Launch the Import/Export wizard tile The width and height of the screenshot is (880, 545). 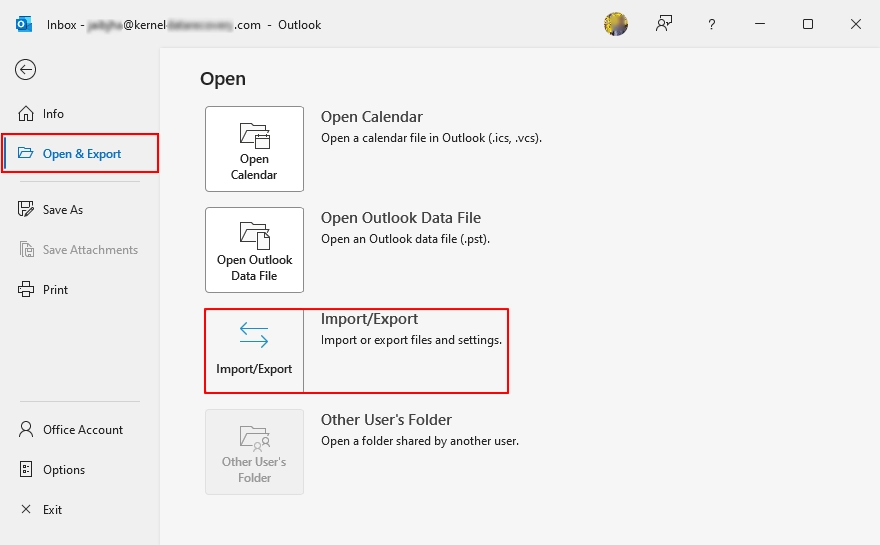tap(254, 351)
